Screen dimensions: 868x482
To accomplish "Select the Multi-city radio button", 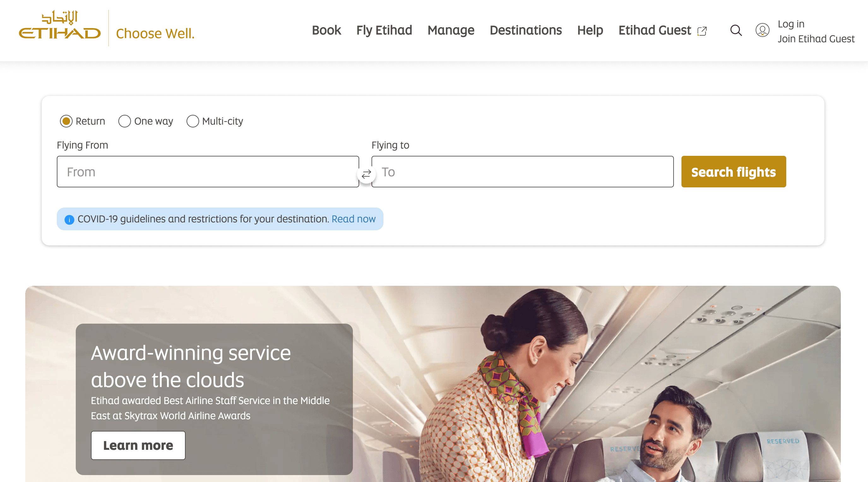I will pos(193,121).
